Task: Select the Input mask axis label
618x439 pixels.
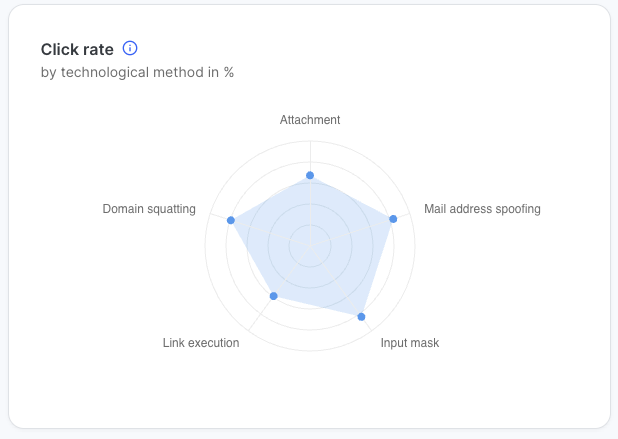Action: (410, 343)
